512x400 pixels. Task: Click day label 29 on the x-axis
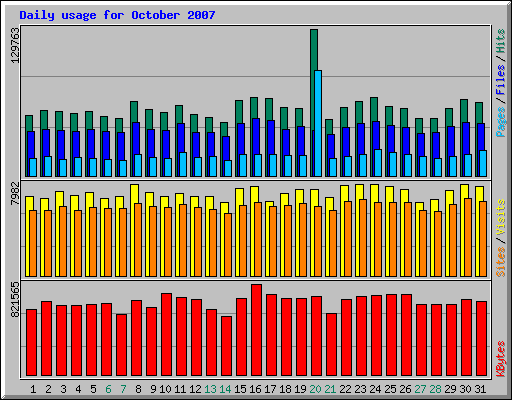450,389
